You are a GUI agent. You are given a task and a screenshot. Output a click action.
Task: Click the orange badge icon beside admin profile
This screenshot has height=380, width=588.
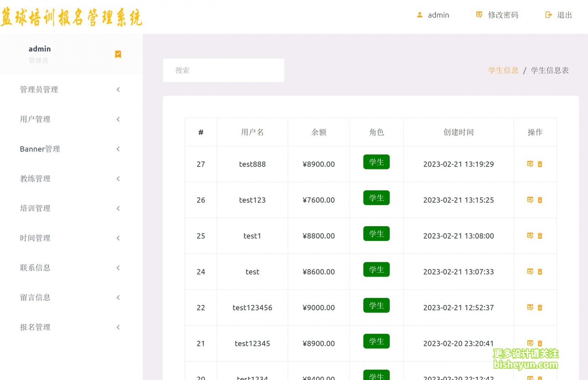[118, 54]
